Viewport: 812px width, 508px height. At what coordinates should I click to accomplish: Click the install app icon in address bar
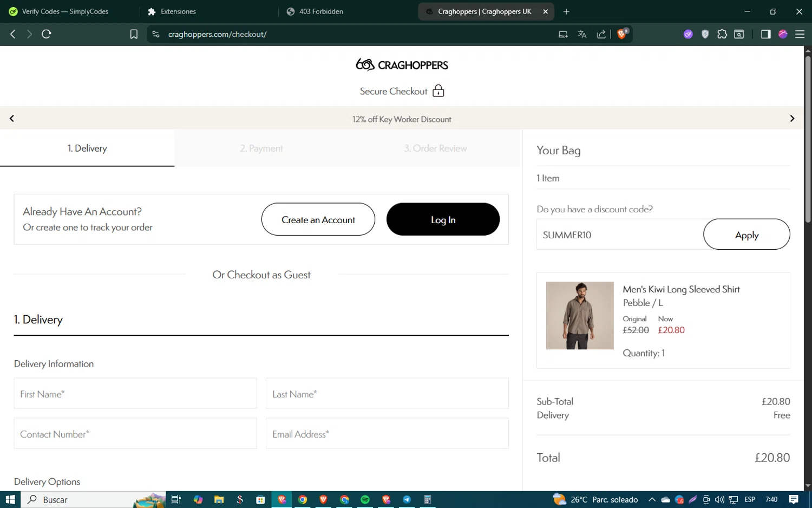(563, 34)
